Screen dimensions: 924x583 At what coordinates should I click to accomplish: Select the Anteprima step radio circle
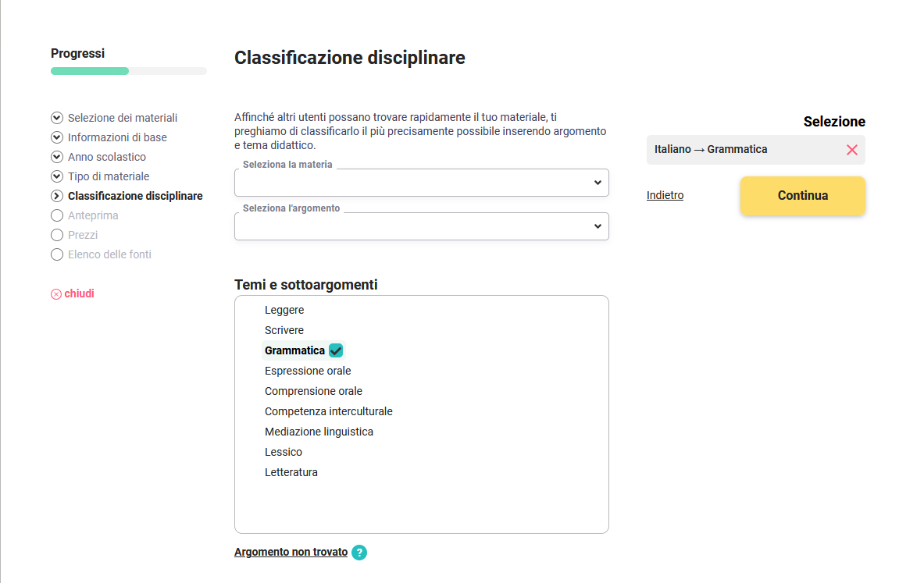pyautogui.click(x=56, y=215)
